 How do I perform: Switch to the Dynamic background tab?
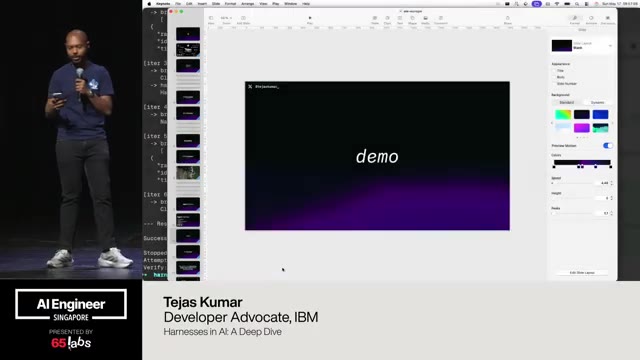pos(597,102)
